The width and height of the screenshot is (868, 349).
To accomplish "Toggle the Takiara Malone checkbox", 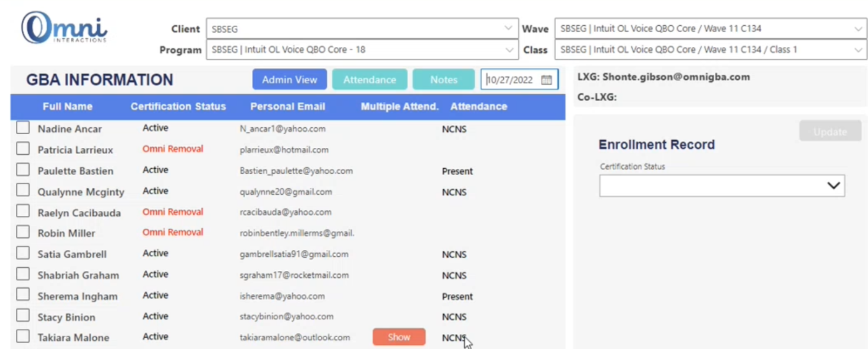I will coord(23,336).
